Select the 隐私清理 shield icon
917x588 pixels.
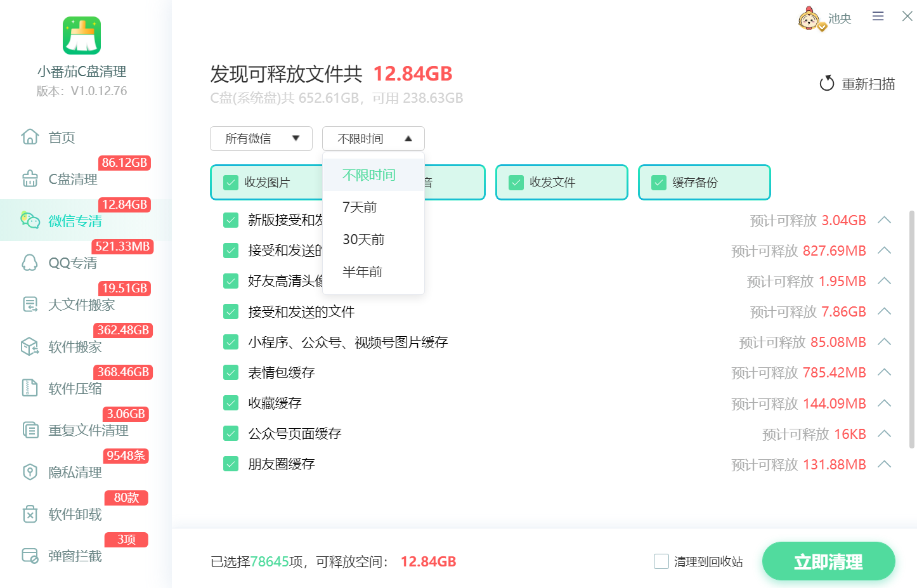point(30,472)
